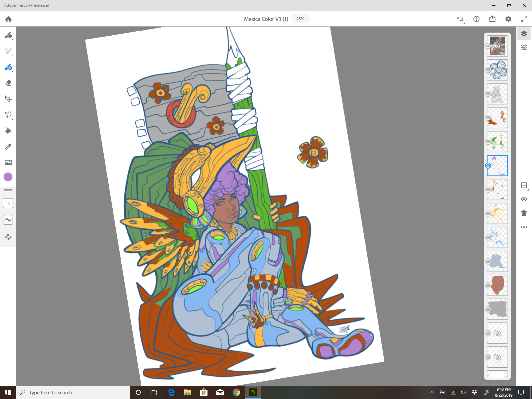Select the yellow gold color layer
Screen dimensions: 532x399
497,213
